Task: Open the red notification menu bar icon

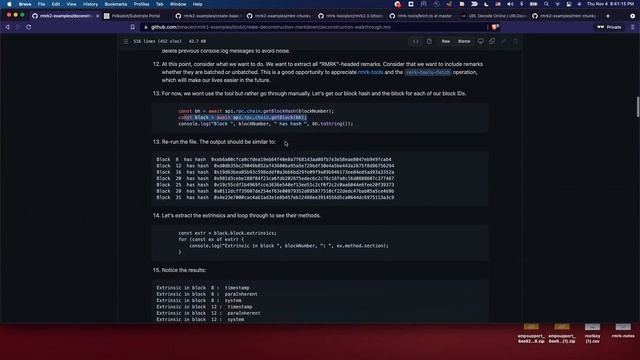Action: 398,4
